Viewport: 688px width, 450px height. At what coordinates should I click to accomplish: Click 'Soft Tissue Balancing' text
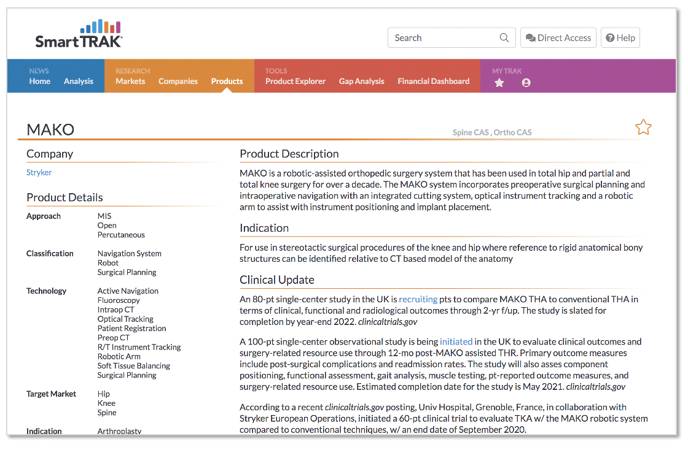tap(134, 366)
